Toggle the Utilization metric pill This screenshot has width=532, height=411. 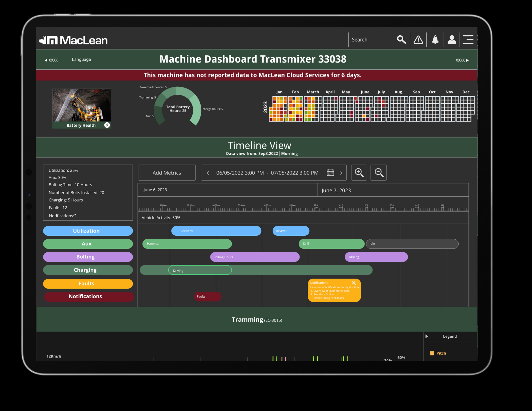point(88,231)
